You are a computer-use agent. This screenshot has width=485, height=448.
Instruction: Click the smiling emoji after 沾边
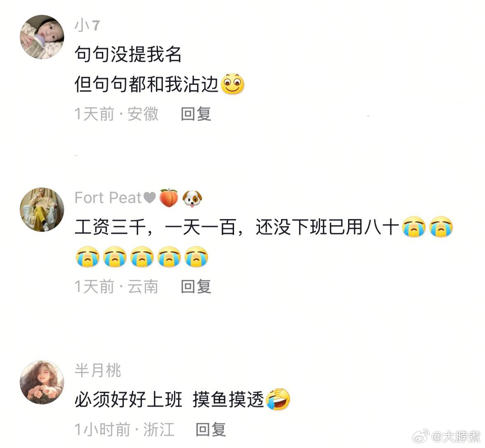pos(232,84)
